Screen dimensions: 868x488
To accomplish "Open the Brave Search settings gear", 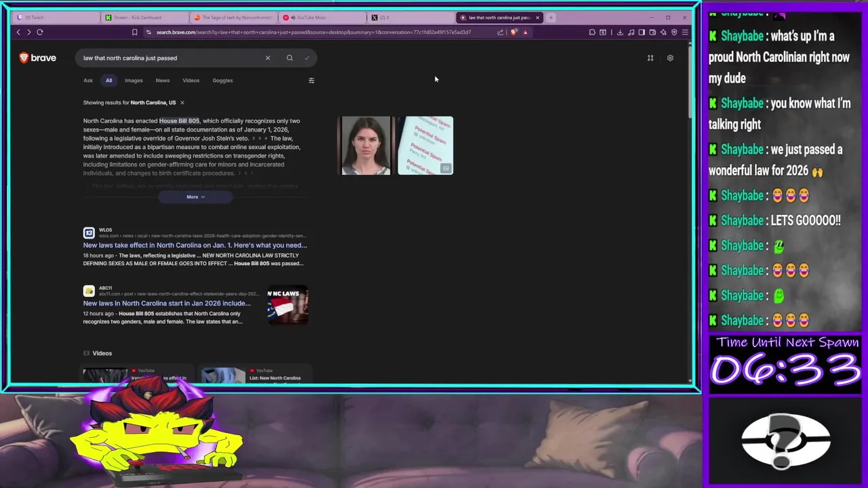I will [x=670, y=58].
